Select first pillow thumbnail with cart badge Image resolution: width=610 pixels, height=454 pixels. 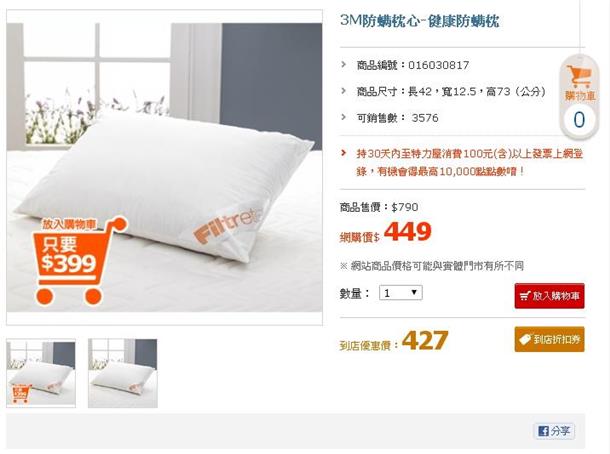pos(41,373)
